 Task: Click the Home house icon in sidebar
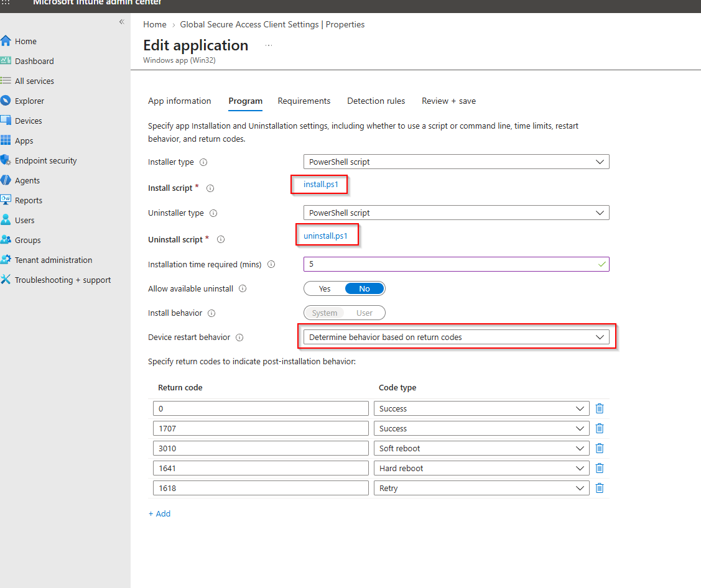[x=6, y=41]
